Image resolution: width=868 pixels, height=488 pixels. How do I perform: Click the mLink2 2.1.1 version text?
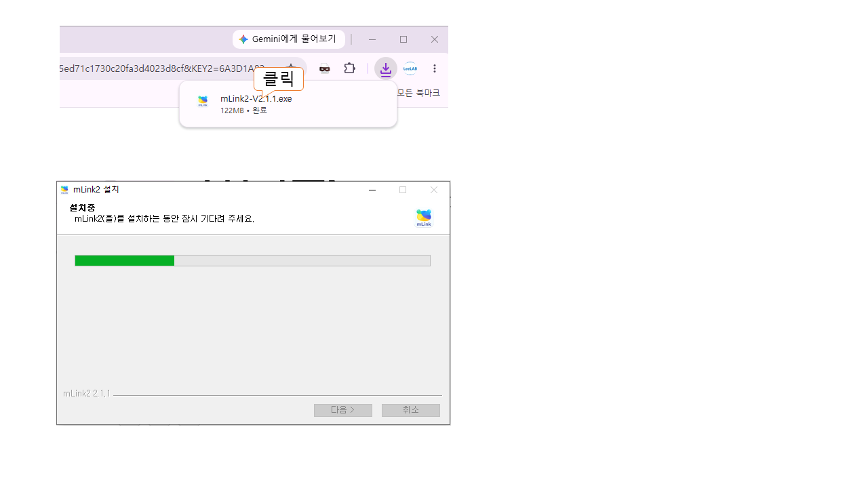[x=87, y=393]
